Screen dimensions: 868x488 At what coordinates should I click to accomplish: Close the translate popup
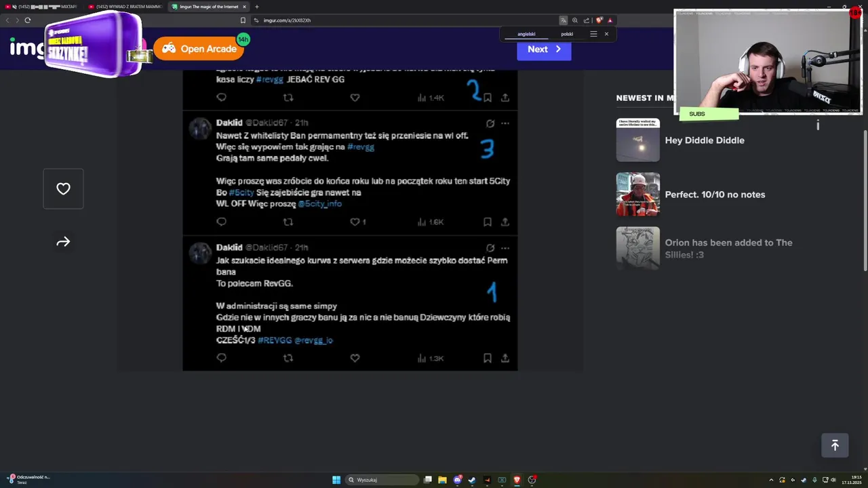(x=606, y=34)
